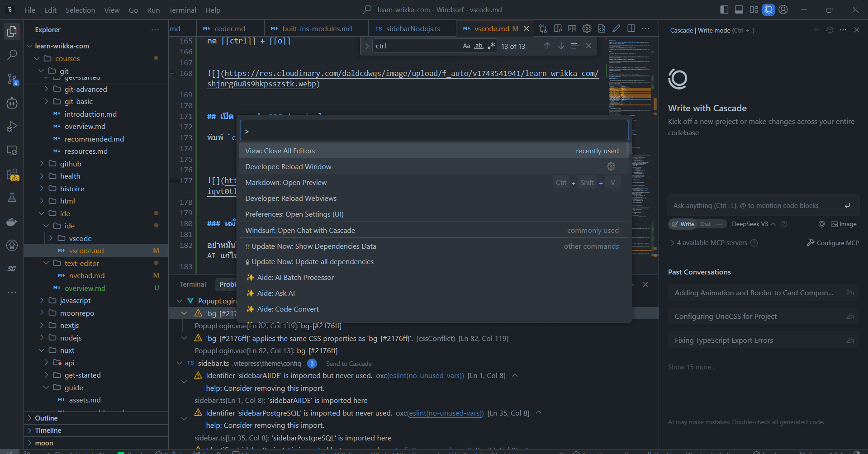Expand the Outline section
The height and width of the screenshot is (454, 868).
96,418
